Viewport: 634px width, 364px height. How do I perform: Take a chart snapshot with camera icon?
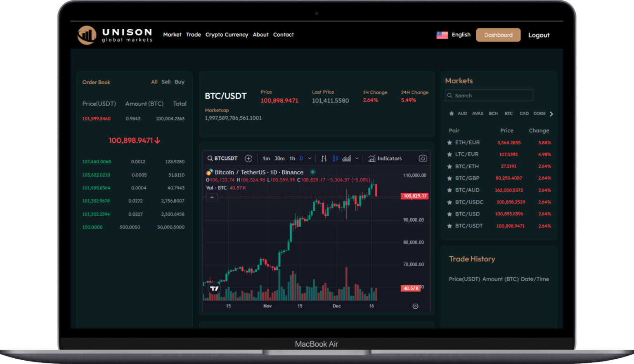point(423,158)
